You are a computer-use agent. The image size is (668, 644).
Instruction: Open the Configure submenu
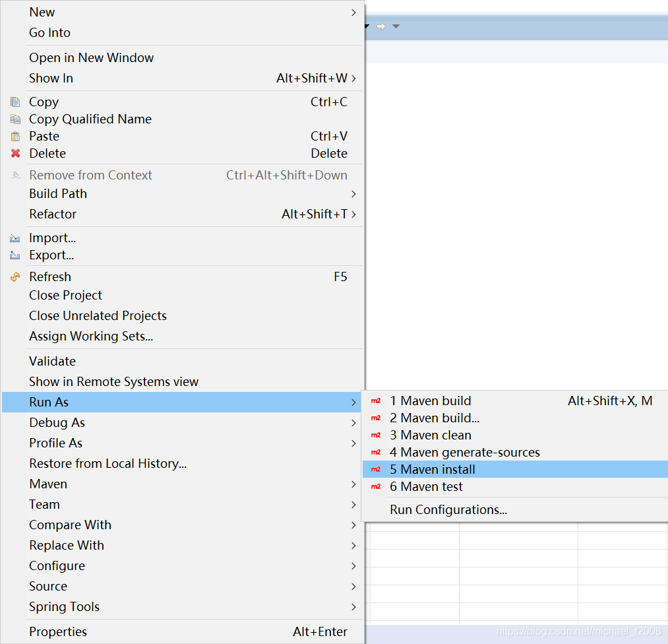[183, 565]
